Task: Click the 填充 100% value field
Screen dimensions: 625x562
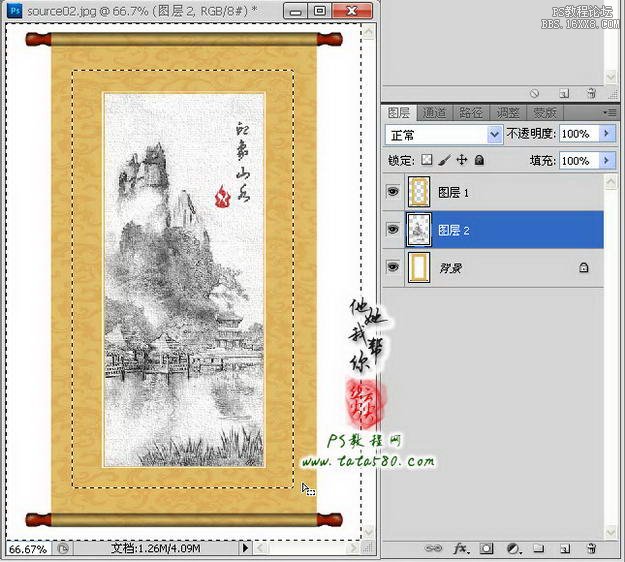Action: (x=579, y=161)
